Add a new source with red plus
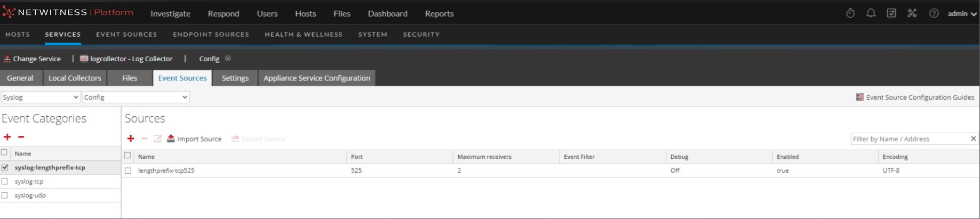The height and width of the screenshot is (219, 980). coord(131,139)
